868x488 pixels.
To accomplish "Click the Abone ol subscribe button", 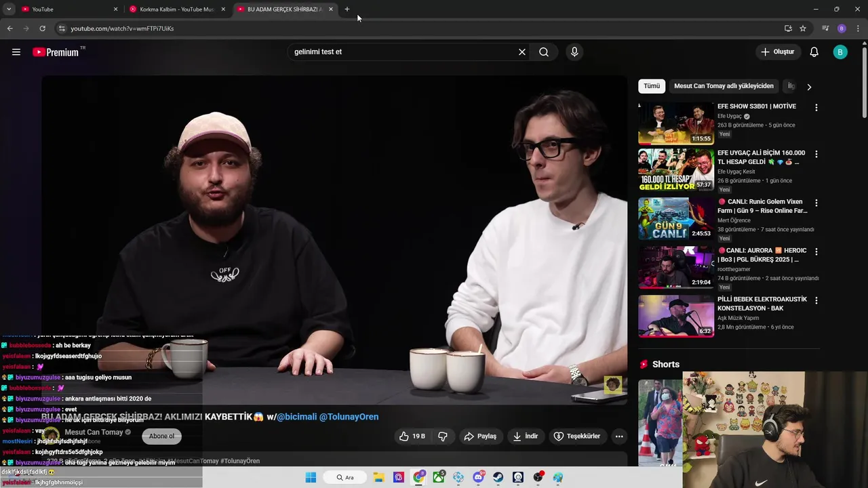I will click(x=161, y=436).
